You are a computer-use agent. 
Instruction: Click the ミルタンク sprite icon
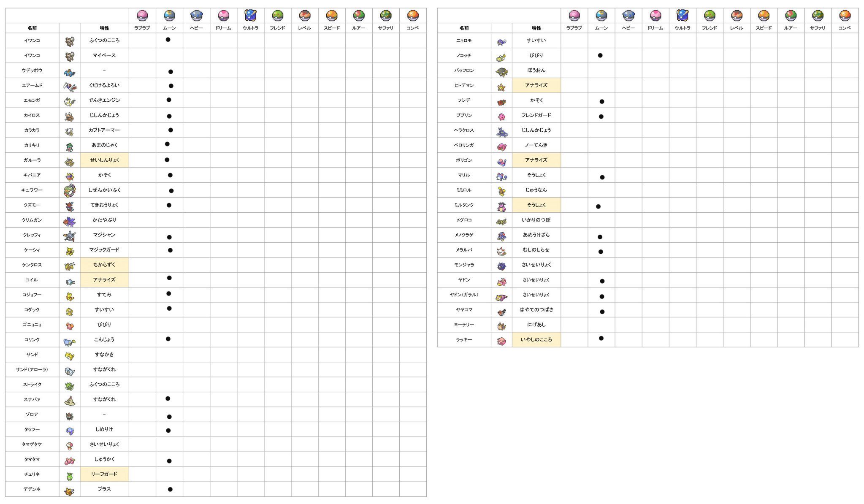(x=501, y=206)
